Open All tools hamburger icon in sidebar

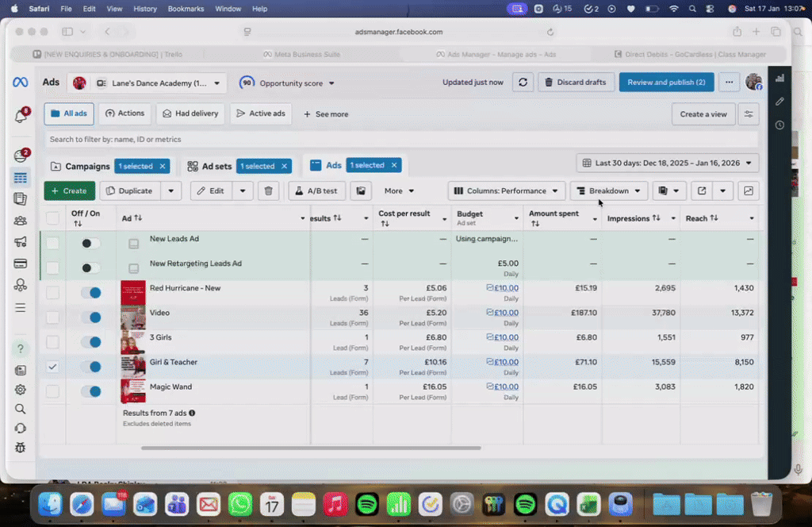coord(20,308)
